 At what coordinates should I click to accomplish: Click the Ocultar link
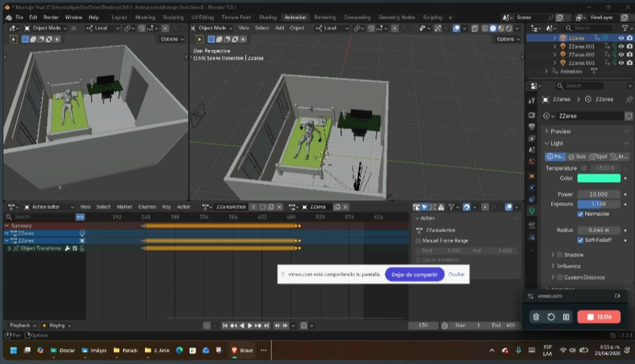pyautogui.click(x=456, y=274)
